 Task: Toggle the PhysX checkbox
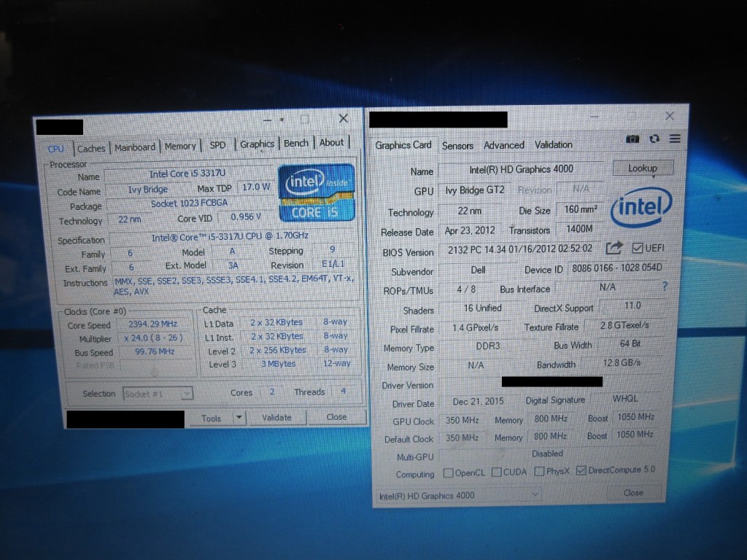coord(539,471)
